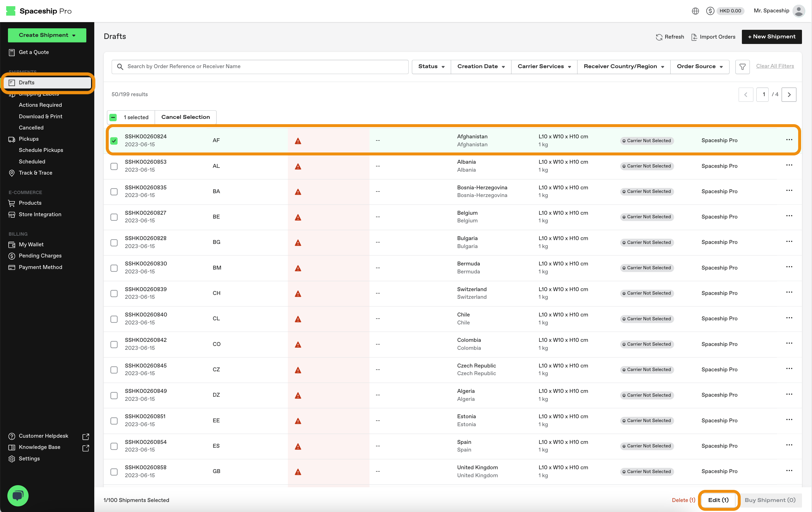Screen dimensions: 812x512
Task: Expand the Status filter dropdown
Action: [431, 66]
